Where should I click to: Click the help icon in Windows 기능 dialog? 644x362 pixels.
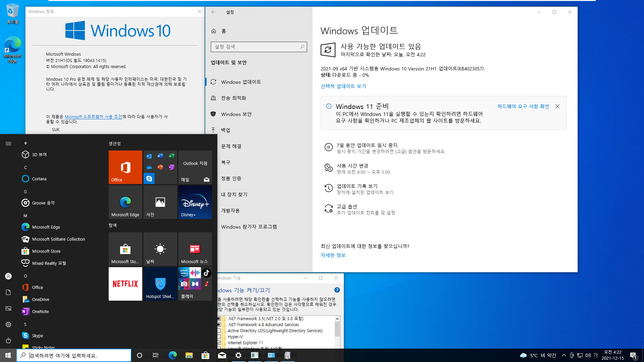pos(337,290)
